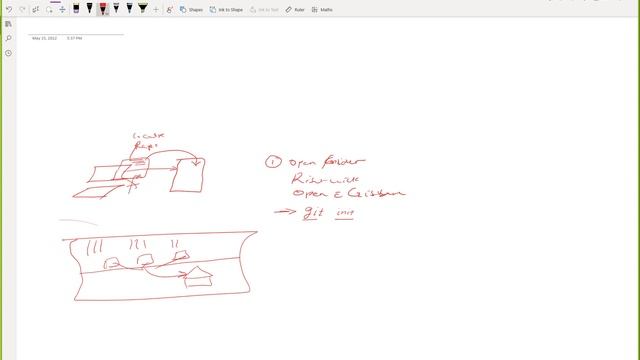
Task: Open the notebook navigation pane icon
Action: point(8,24)
